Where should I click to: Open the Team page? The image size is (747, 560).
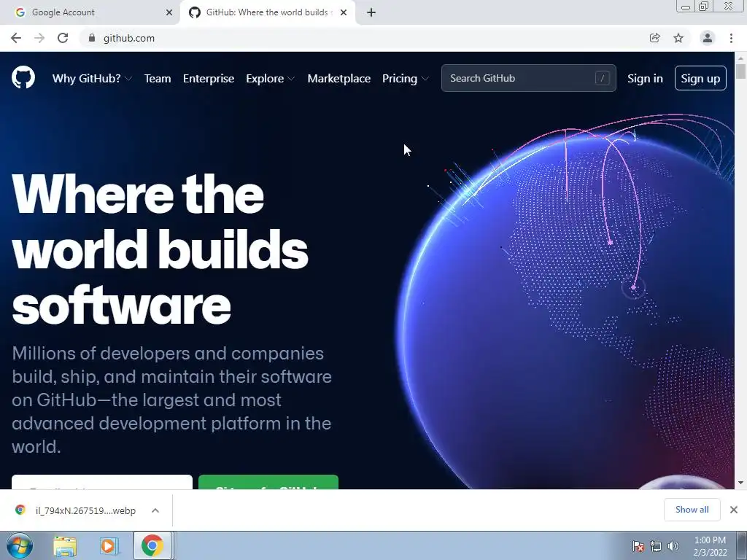pos(158,79)
